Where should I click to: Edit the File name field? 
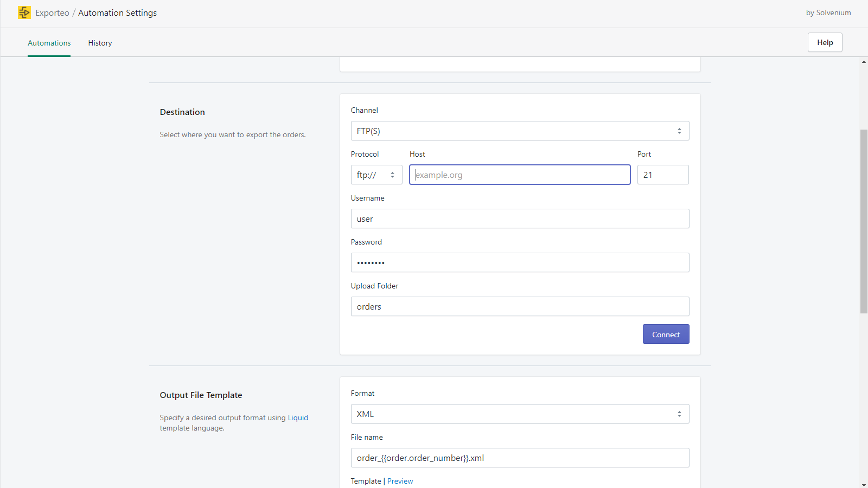point(519,458)
